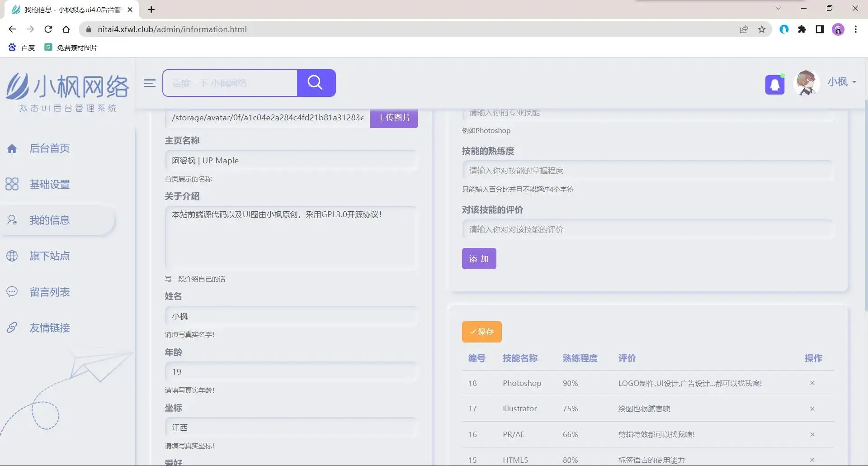Click the browser extensions puzzle icon
This screenshot has width=868, height=466.
[x=802, y=29]
